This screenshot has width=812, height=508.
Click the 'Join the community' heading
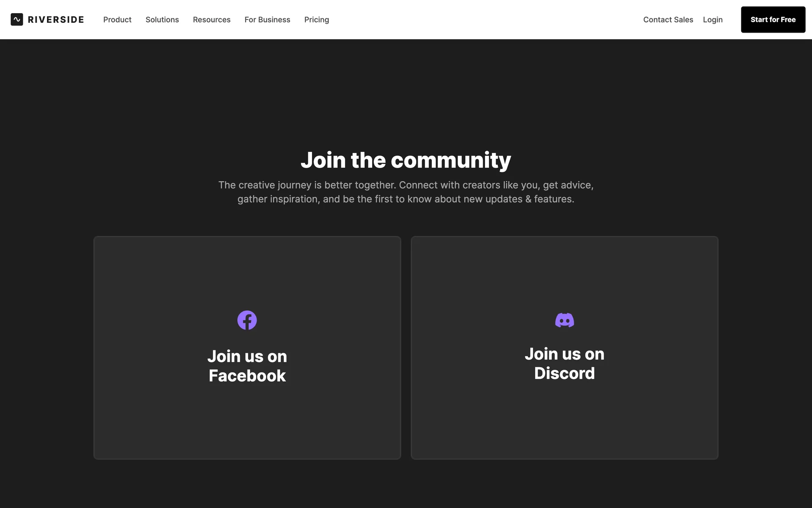406,160
